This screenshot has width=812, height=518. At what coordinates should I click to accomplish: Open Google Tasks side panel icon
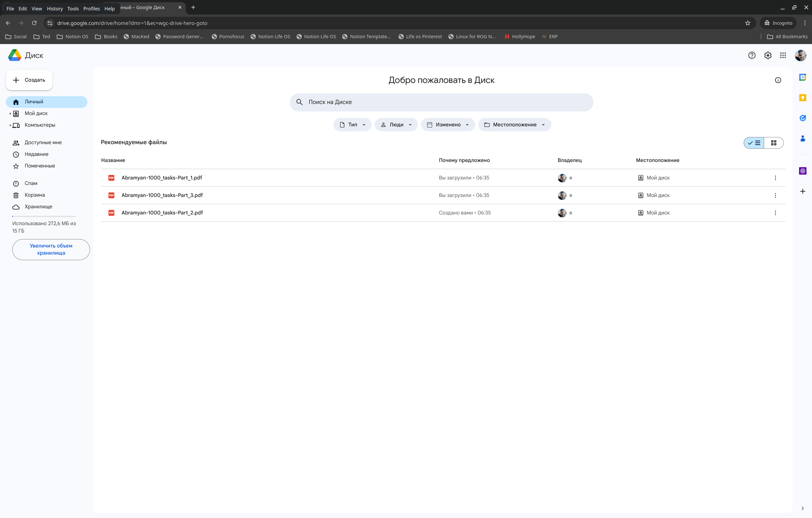point(803,118)
